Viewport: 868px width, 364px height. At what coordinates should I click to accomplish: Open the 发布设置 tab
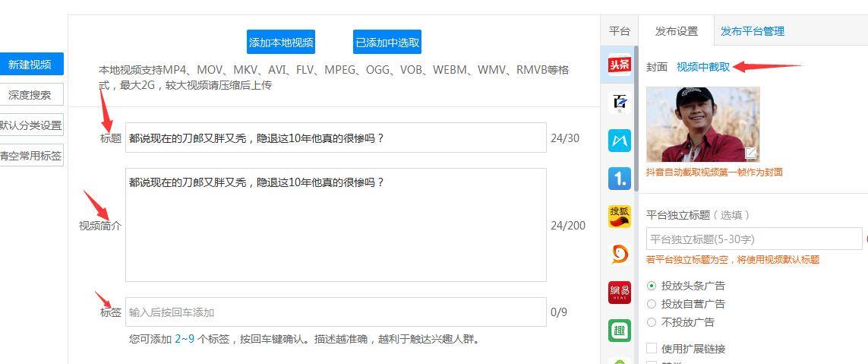(676, 31)
